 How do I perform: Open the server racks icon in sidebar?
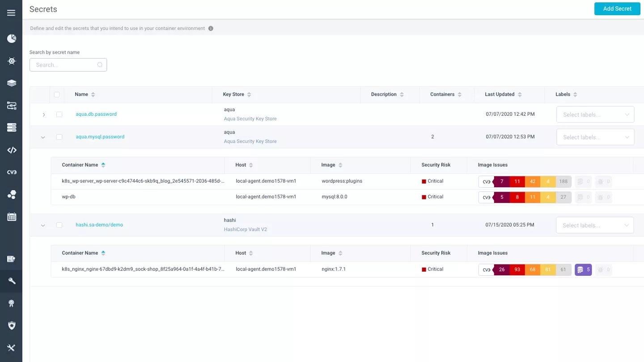point(12,128)
